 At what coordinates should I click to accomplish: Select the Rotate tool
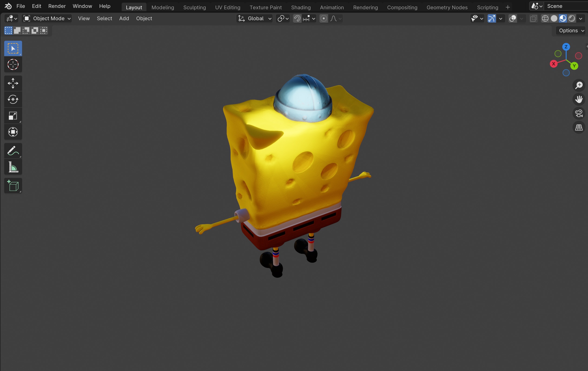coord(13,100)
